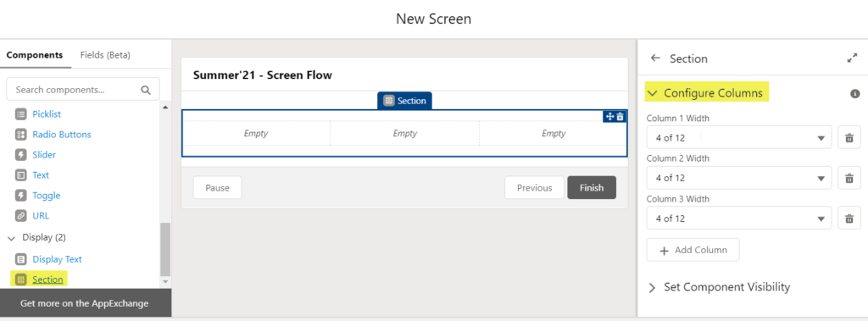Viewport: 868px width, 321px height.
Task: Expand the properties panel with the arrows icon
Action: point(852,58)
